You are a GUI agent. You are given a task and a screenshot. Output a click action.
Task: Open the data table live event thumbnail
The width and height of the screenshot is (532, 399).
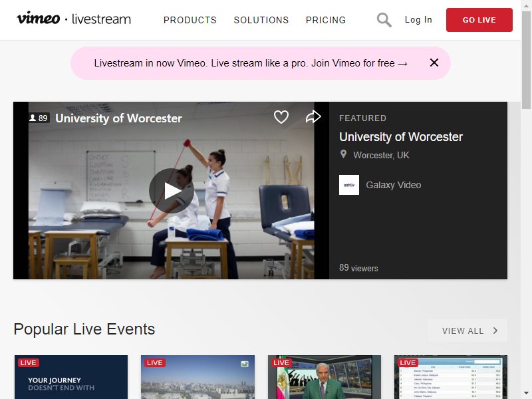[x=451, y=377]
